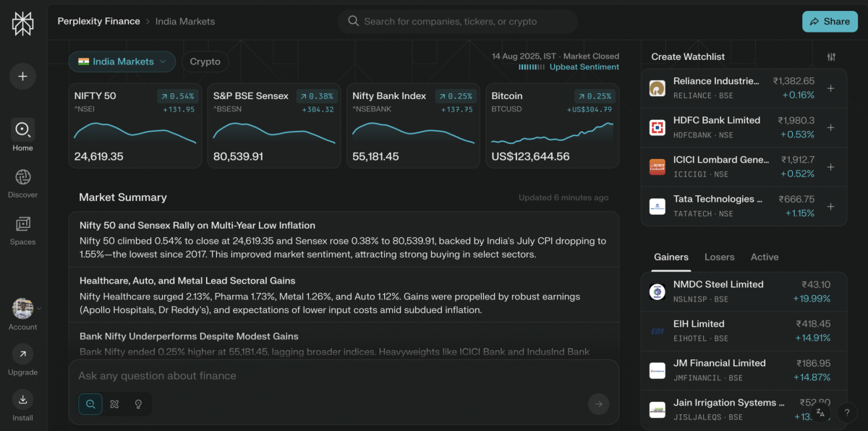Click the Share button
The width and height of the screenshot is (868, 431).
pos(830,21)
